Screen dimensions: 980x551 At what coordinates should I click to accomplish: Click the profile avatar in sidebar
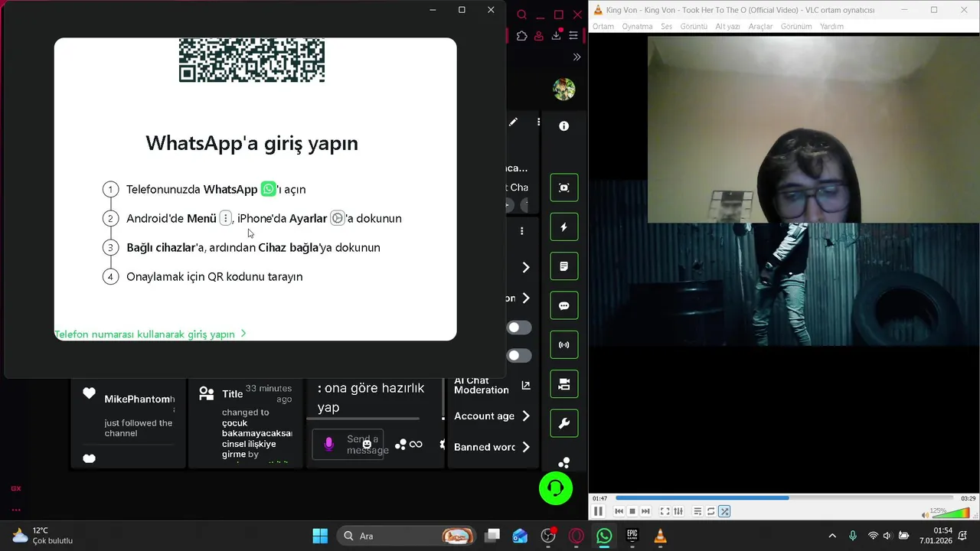(x=564, y=89)
